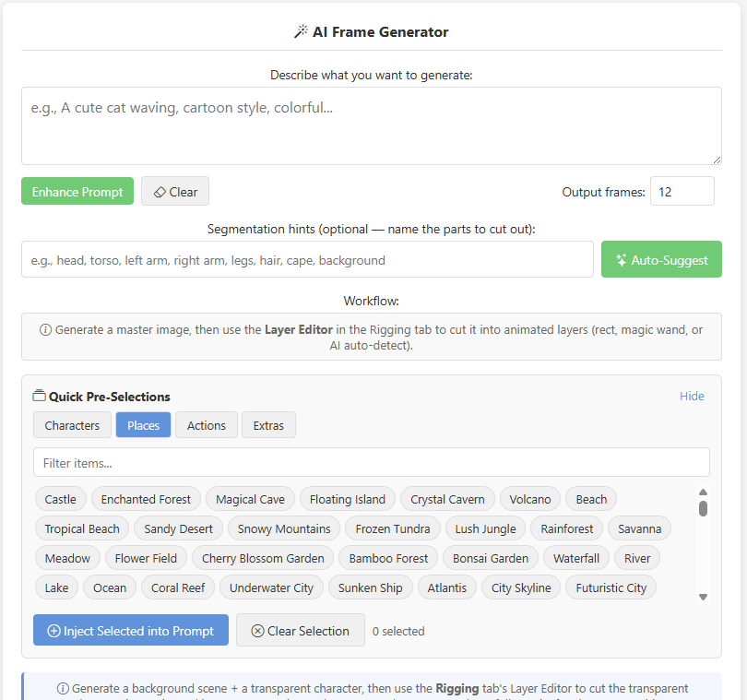The width and height of the screenshot is (747, 700).
Task: Select the Places tab
Action: tap(143, 425)
